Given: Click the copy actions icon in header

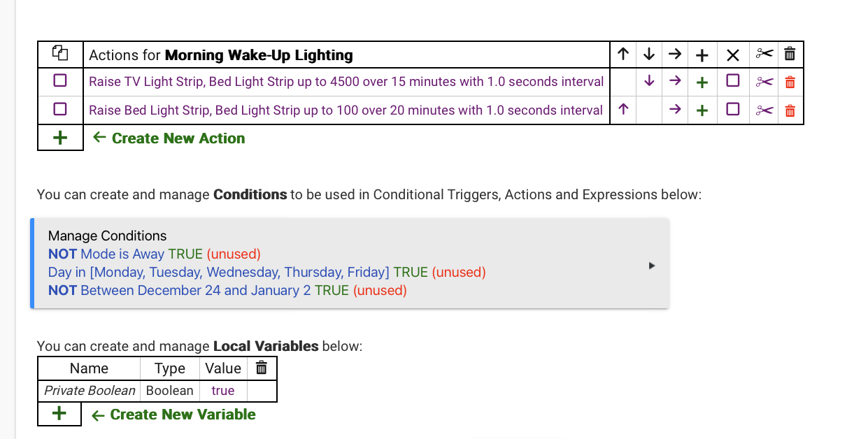Looking at the screenshot, I should pyautogui.click(x=60, y=54).
